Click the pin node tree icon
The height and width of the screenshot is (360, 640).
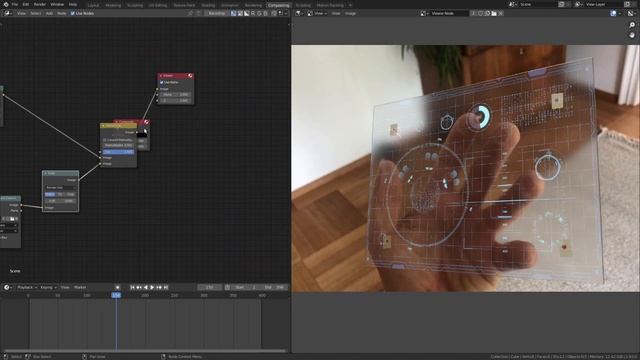click(190, 13)
